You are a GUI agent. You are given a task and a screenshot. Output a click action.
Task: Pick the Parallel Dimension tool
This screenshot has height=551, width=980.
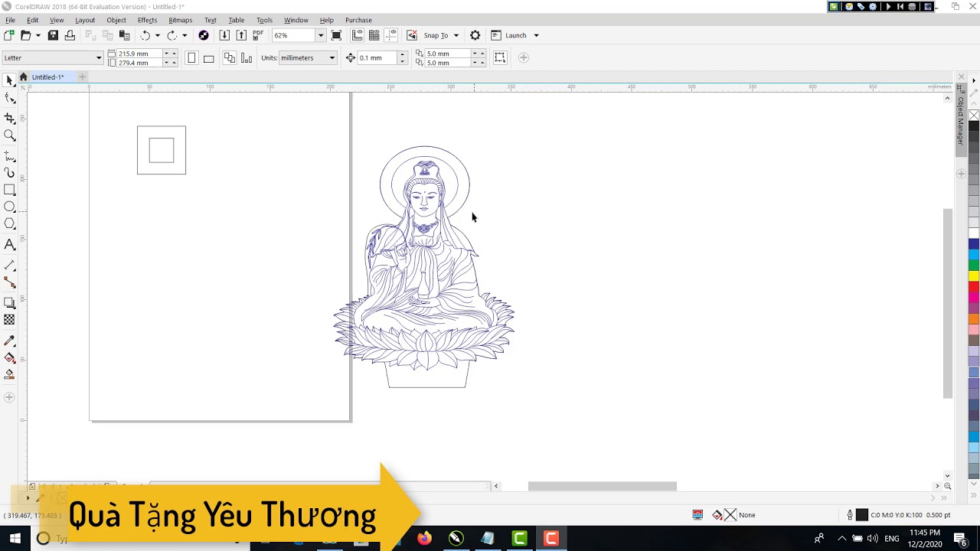[9, 266]
